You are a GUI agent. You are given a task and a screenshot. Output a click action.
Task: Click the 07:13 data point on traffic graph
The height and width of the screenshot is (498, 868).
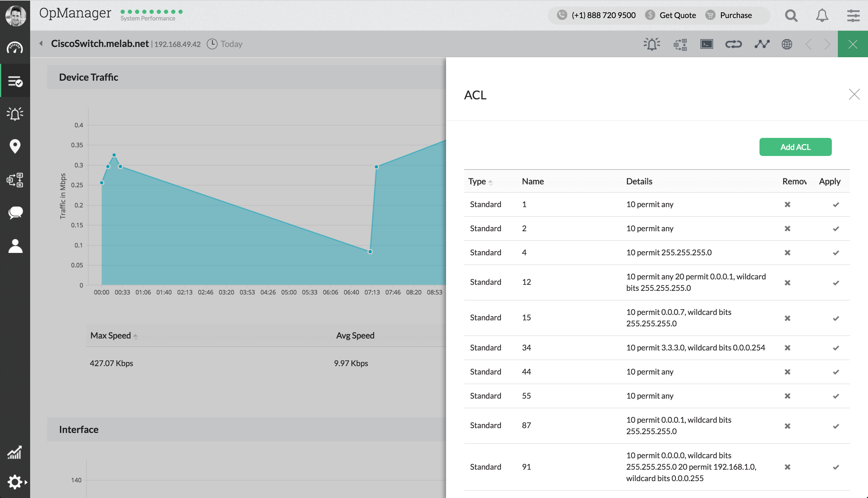pyautogui.click(x=370, y=252)
